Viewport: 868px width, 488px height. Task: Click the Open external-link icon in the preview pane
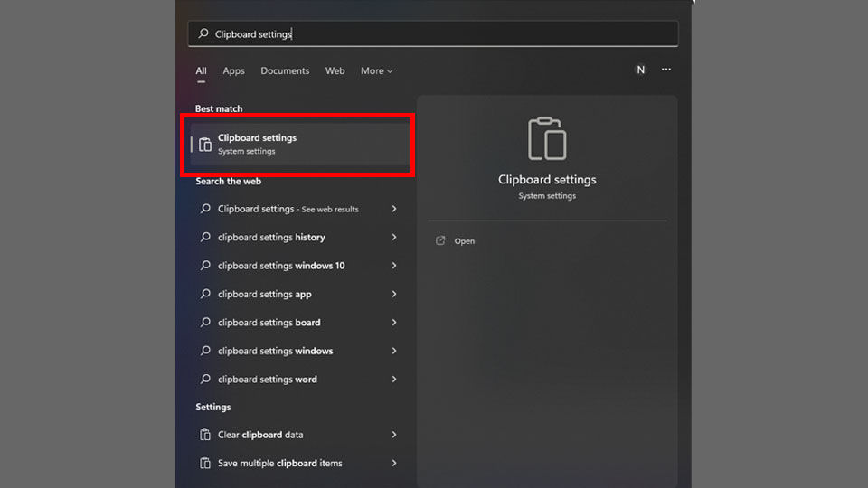pos(440,240)
